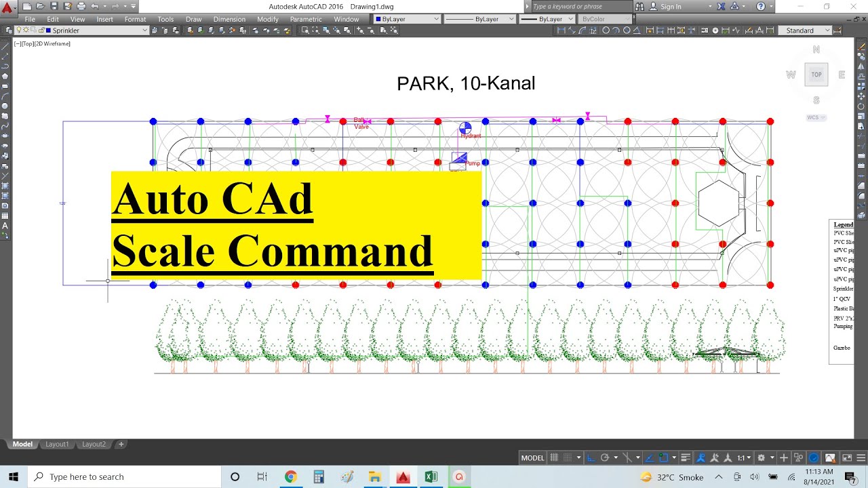Expand the snap settings dropdown arrow
The width and height of the screenshot is (868, 488).
click(579, 457)
